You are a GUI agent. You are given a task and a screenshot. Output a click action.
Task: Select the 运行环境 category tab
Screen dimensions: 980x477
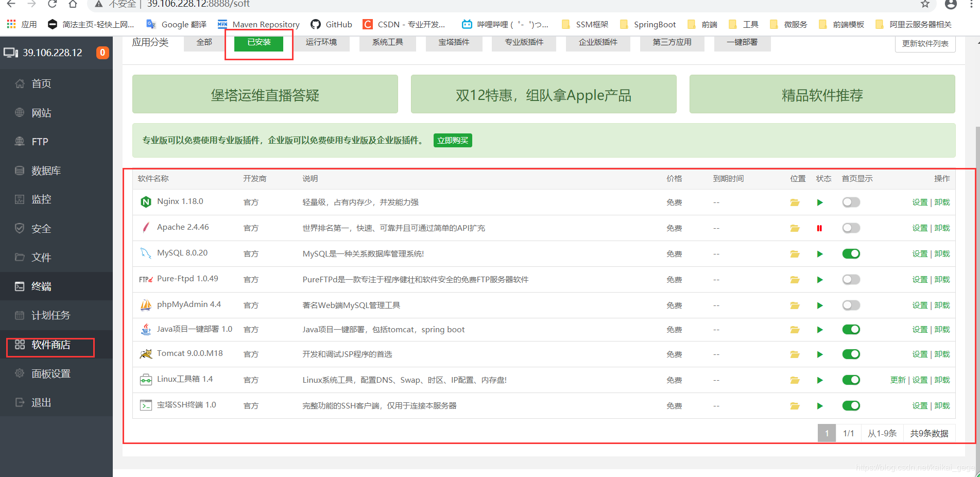[x=321, y=42]
